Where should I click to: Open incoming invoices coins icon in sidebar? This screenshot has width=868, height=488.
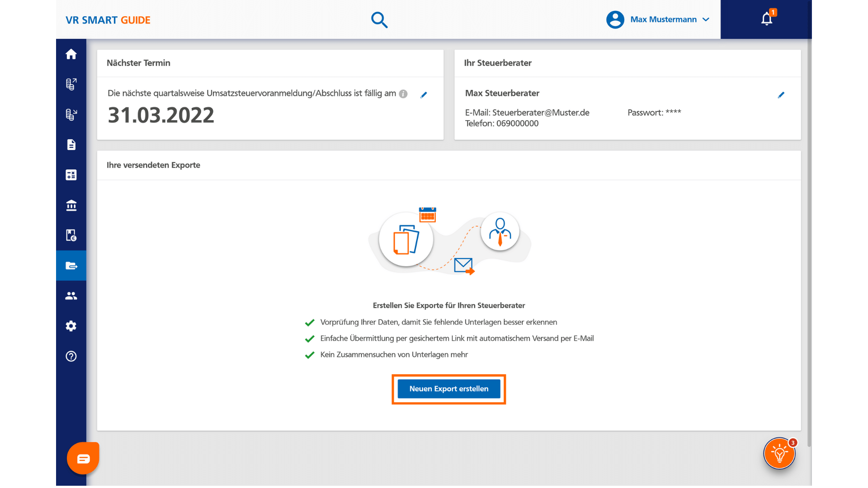pos(71,114)
